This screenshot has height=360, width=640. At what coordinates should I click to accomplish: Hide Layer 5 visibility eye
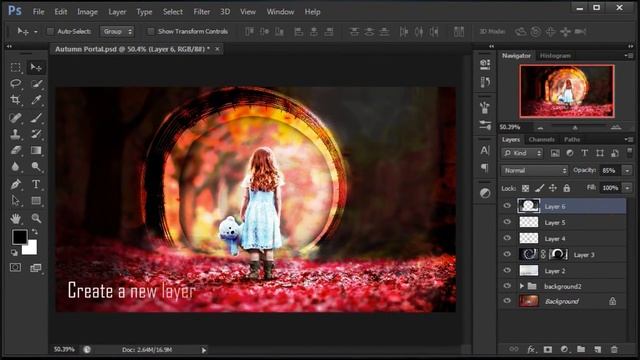(507, 222)
